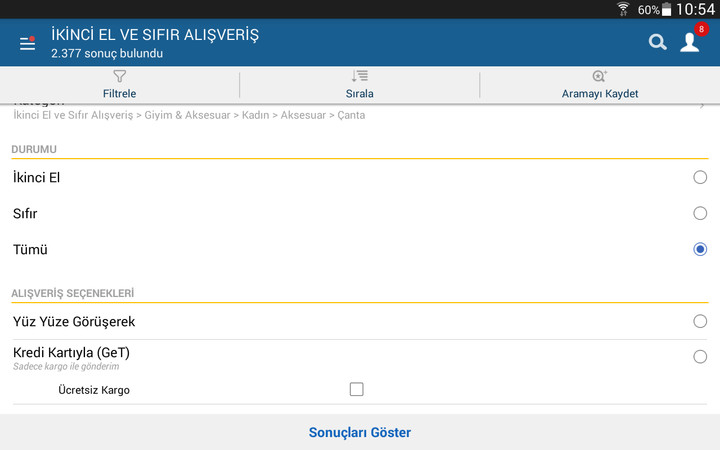Switch to the Sırala tab
720x450 pixels.
[x=360, y=93]
